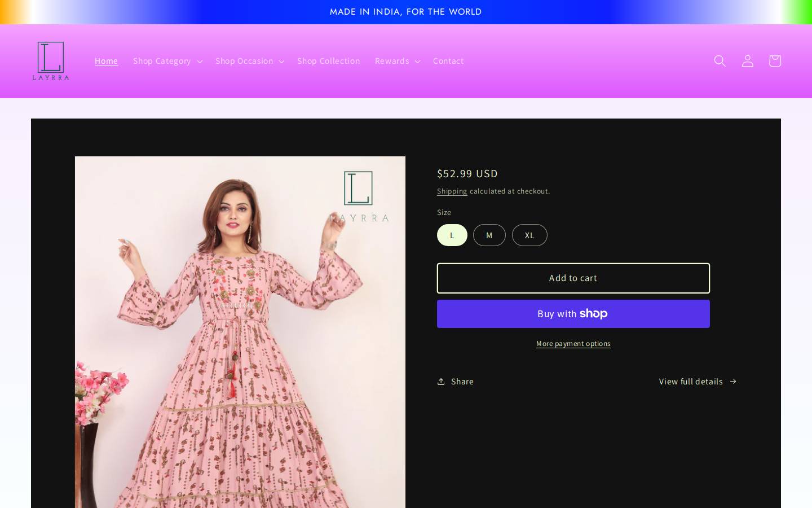Open the pink dress product image

tap(240, 332)
